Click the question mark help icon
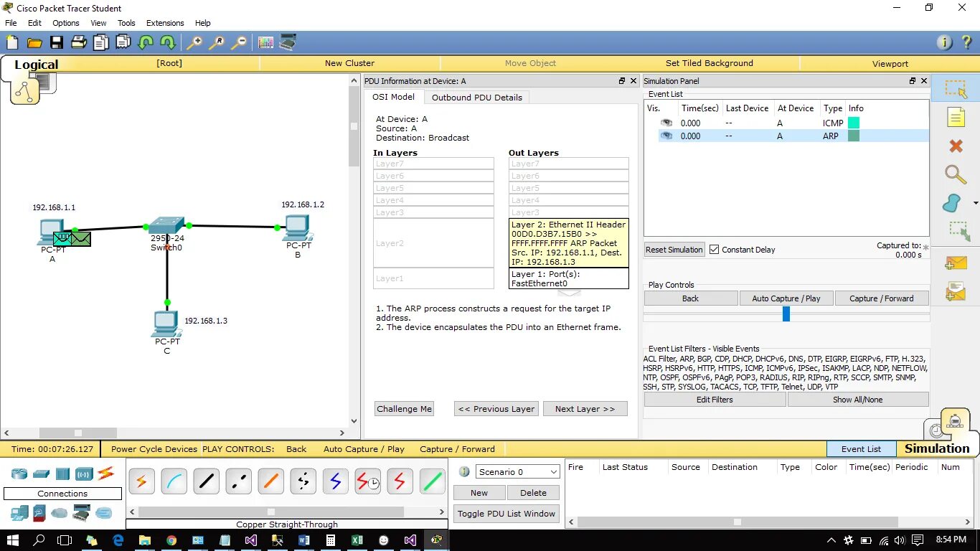Image resolution: width=980 pixels, height=551 pixels. click(x=966, y=42)
